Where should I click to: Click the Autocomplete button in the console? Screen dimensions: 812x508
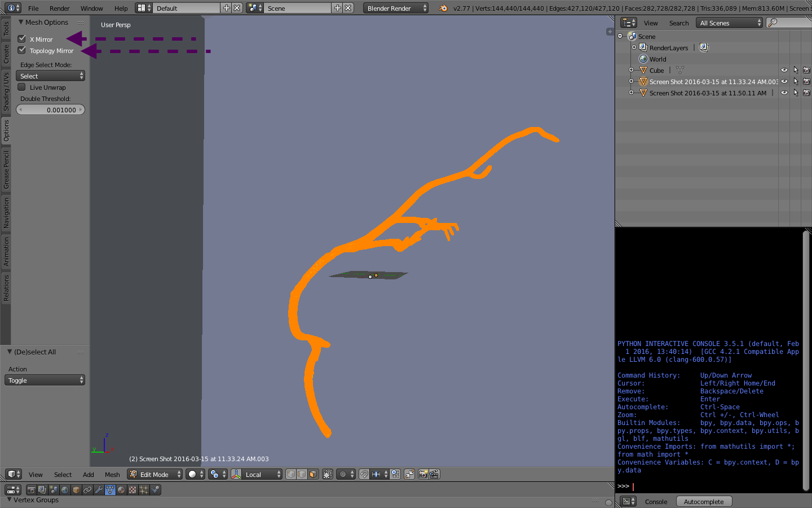pyautogui.click(x=704, y=501)
